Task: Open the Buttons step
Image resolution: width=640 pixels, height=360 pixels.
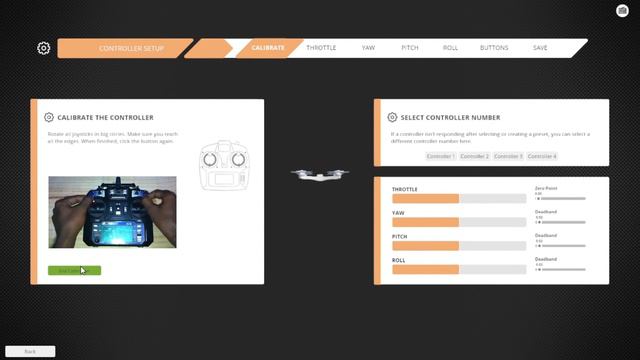Action: 494,48
